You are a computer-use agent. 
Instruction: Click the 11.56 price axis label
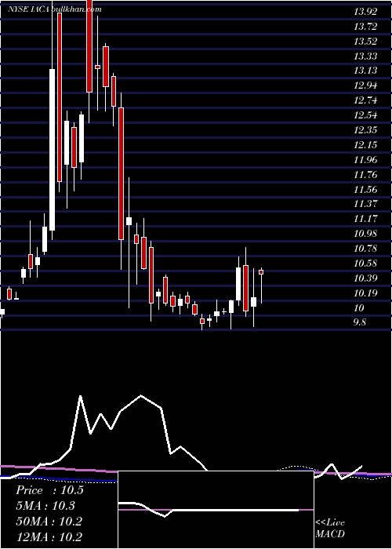point(365,190)
